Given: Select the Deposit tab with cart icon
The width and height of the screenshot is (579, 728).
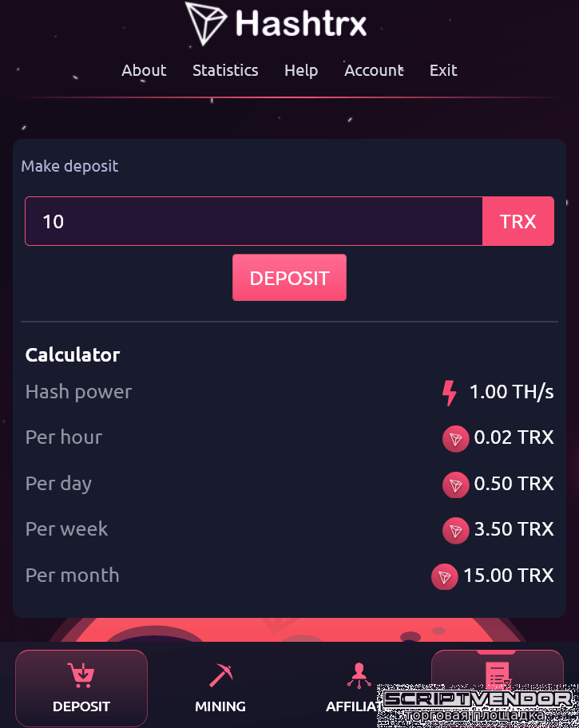Looking at the screenshot, I should click(x=81, y=688).
